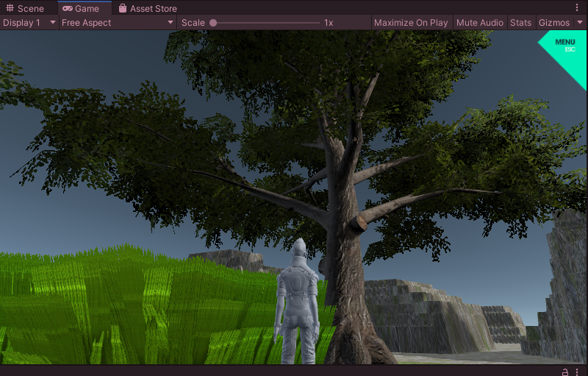Expand the Gizmos dropdown arrow
Image resolution: width=588 pixels, height=376 pixels.
point(580,23)
